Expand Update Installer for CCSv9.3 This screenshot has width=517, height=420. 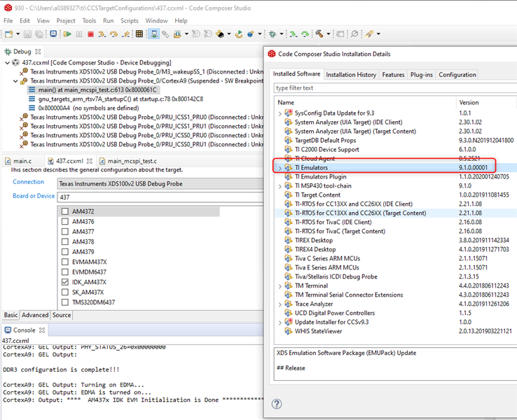280,323
